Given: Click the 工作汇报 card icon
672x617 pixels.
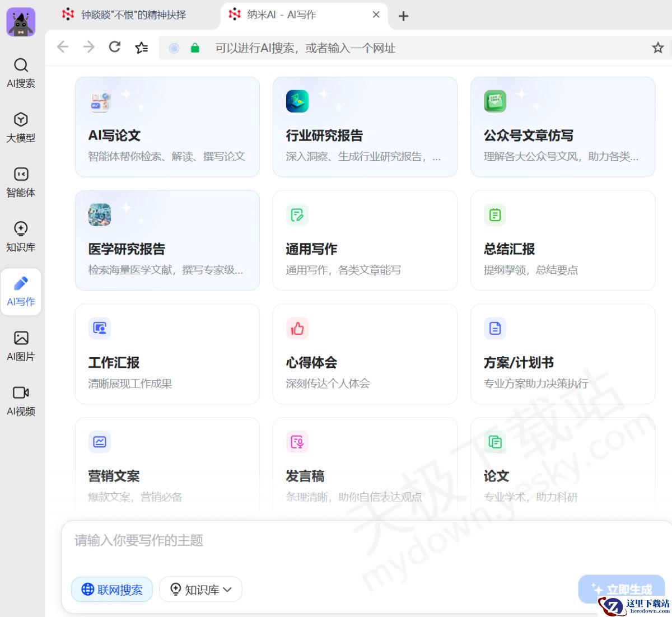Looking at the screenshot, I should point(100,329).
